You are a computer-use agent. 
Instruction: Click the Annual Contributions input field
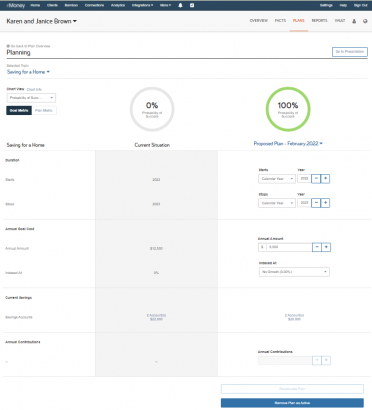tap(285, 360)
